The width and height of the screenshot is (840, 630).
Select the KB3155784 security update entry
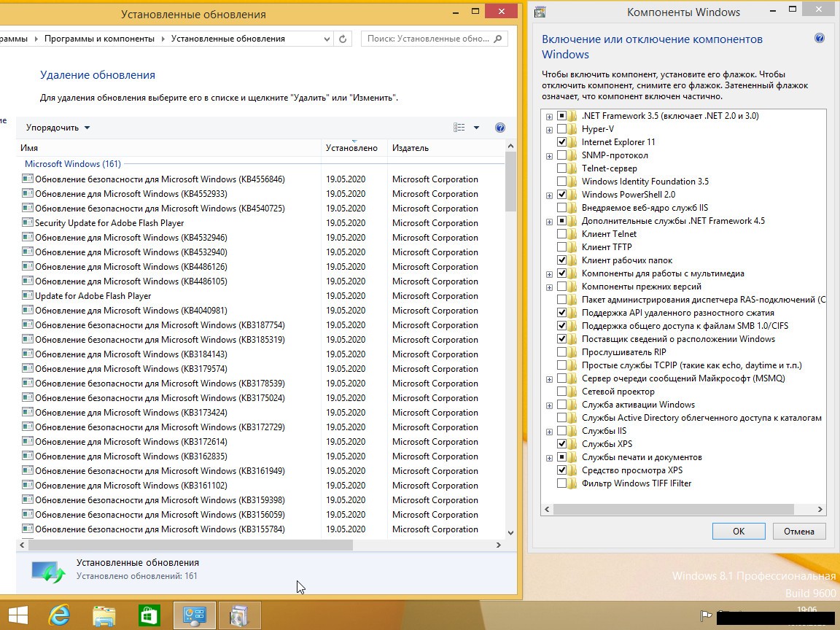[x=160, y=529]
